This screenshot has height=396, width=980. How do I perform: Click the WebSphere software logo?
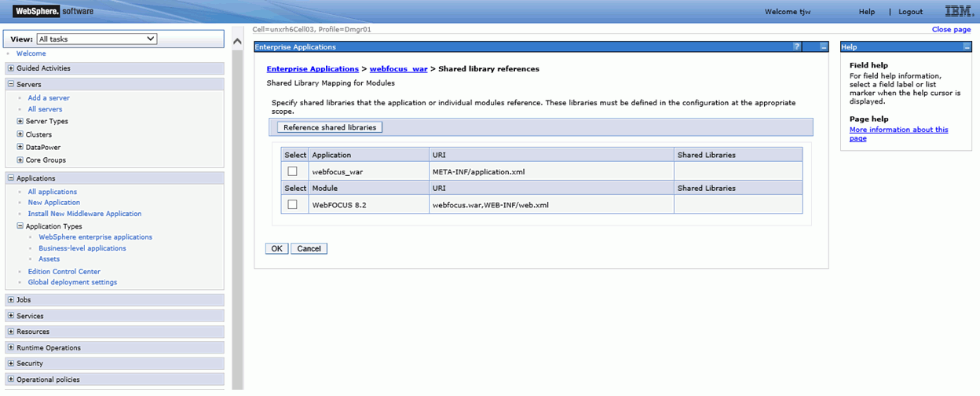coord(53,11)
